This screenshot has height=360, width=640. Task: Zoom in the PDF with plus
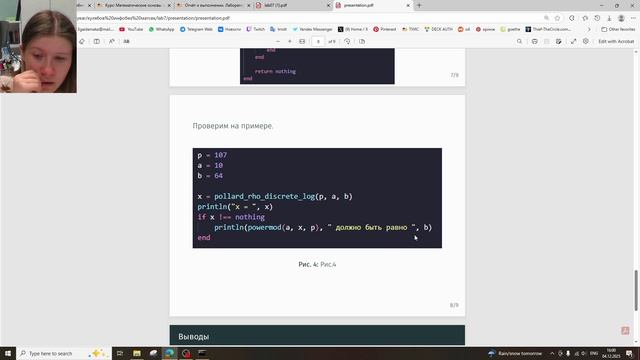coord(290,41)
